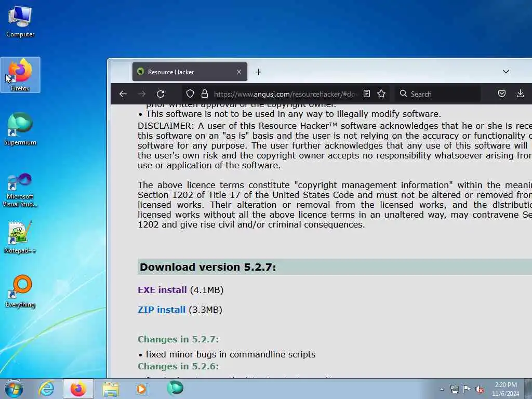
Task: Click the browser forward arrow
Action: coord(142,94)
